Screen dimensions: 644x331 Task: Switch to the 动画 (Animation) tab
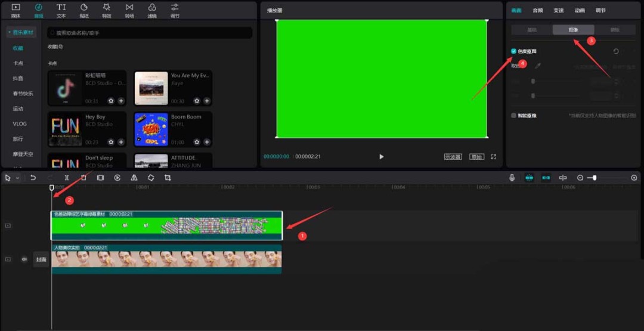[580, 10]
